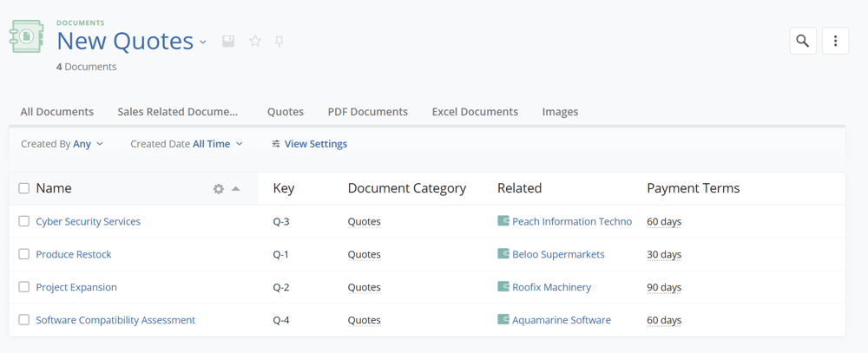The width and height of the screenshot is (868, 353).
Task: Toggle the Name column sort arrow
Action: [x=236, y=188]
